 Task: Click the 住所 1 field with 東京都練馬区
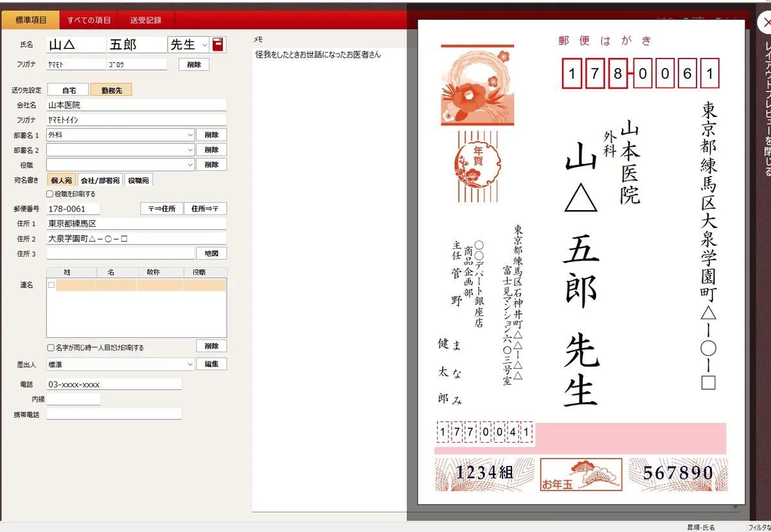point(137,224)
